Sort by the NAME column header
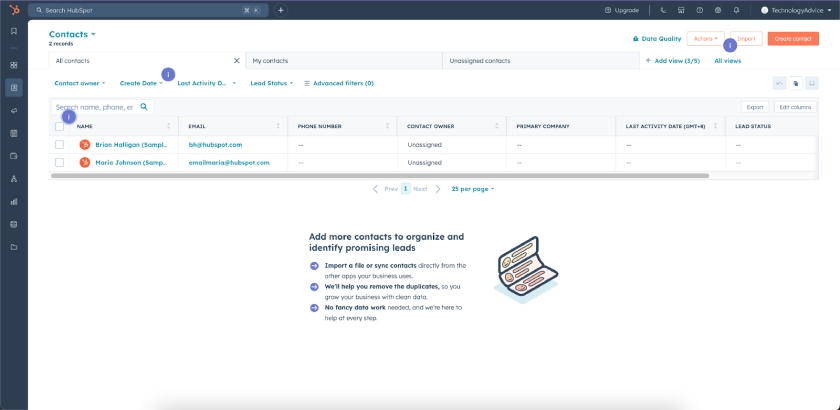The width and height of the screenshot is (840, 410). coord(123,126)
